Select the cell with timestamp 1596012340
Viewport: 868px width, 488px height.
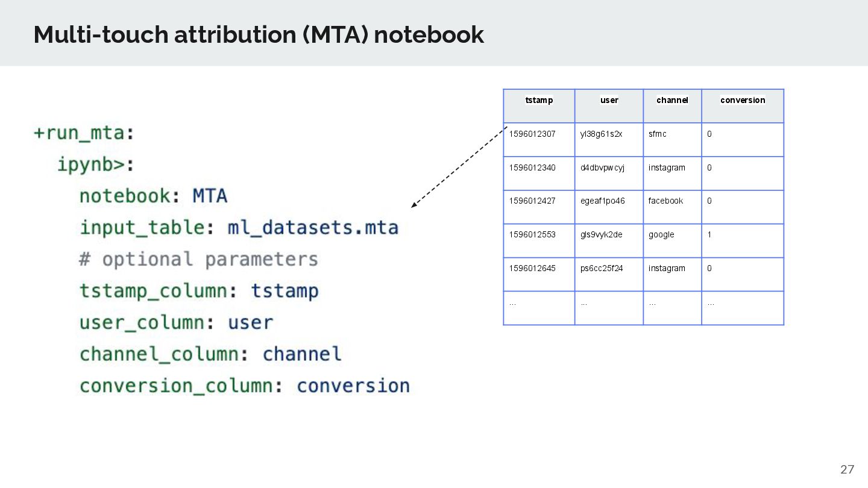pos(539,174)
